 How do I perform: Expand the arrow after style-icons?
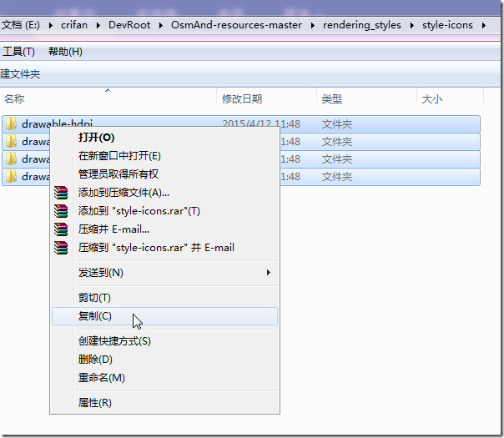pos(484,25)
